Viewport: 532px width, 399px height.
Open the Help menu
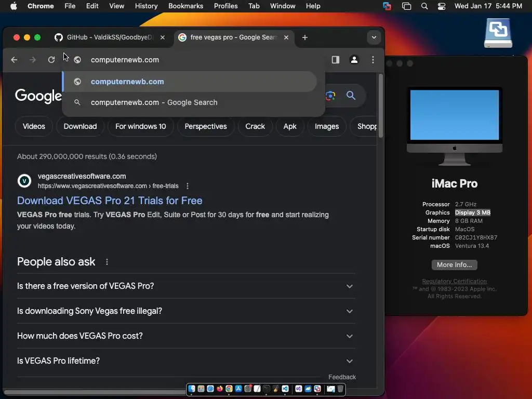(x=313, y=6)
